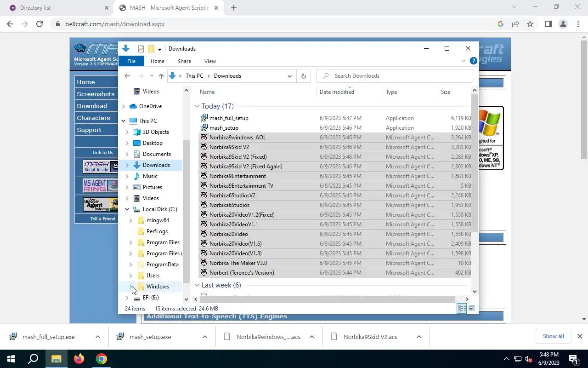588x368 pixels.
Task: Click the Norbert (Terence's Version) file icon
Action: (204, 273)
